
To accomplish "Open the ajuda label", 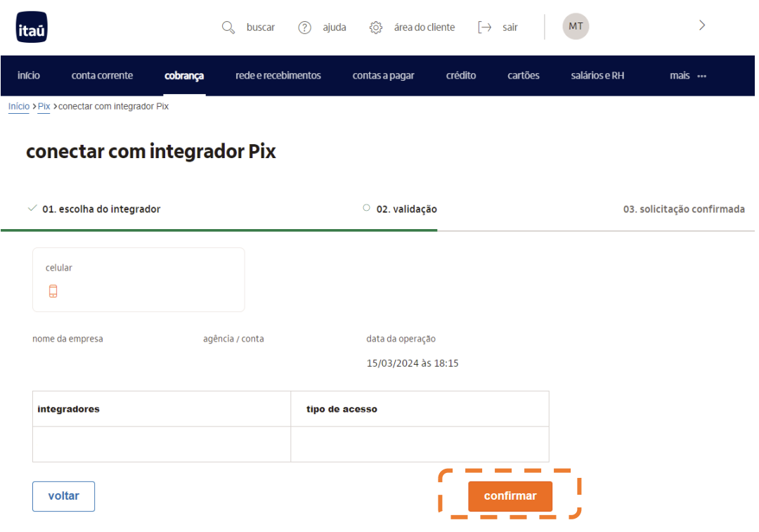I will click(x=335, y=27).
